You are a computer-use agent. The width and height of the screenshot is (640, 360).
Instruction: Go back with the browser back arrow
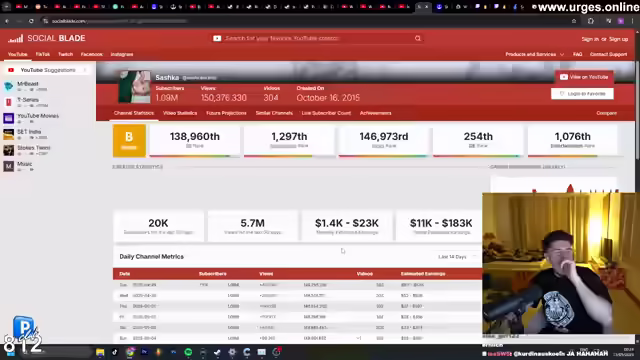[7, 21]
